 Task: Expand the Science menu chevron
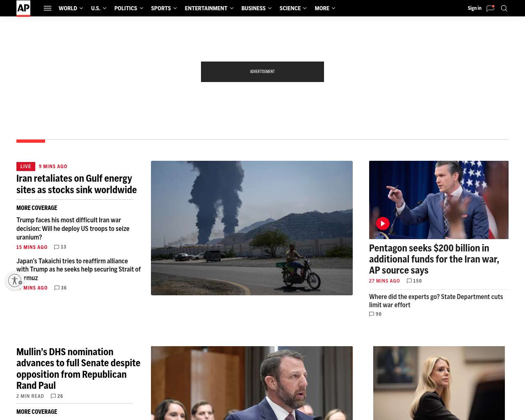click(304, 8)
